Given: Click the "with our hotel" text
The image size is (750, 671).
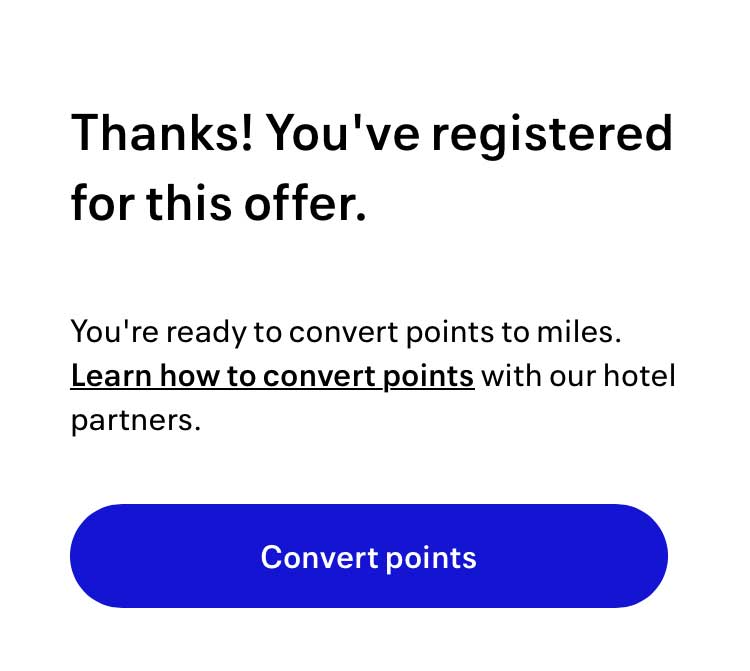Looking at the screenshot, I should 578,376.
